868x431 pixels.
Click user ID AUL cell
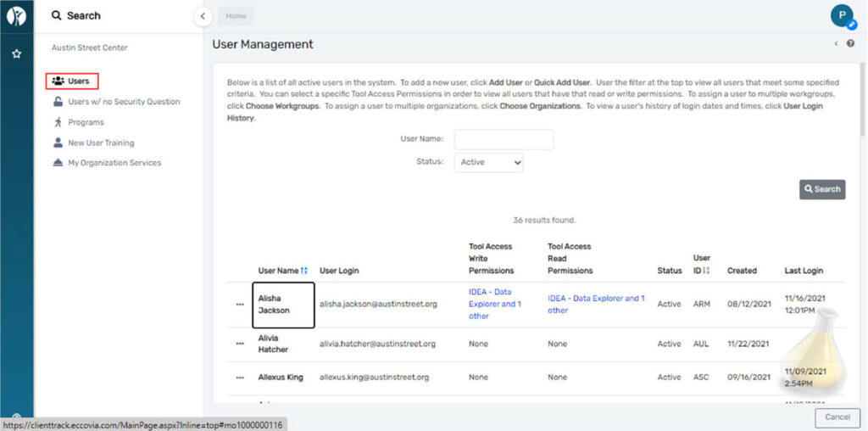701,344
